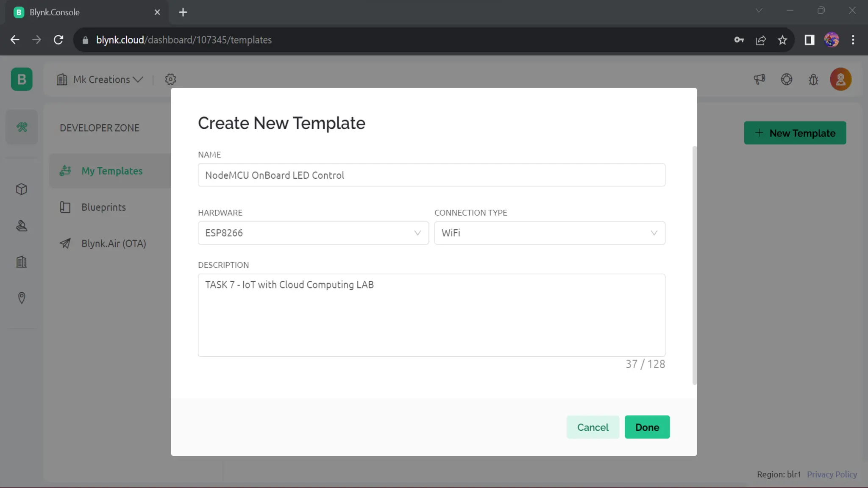Click the bug report icon
This screenshot has width=868, height=488.
tap(813, 79)
